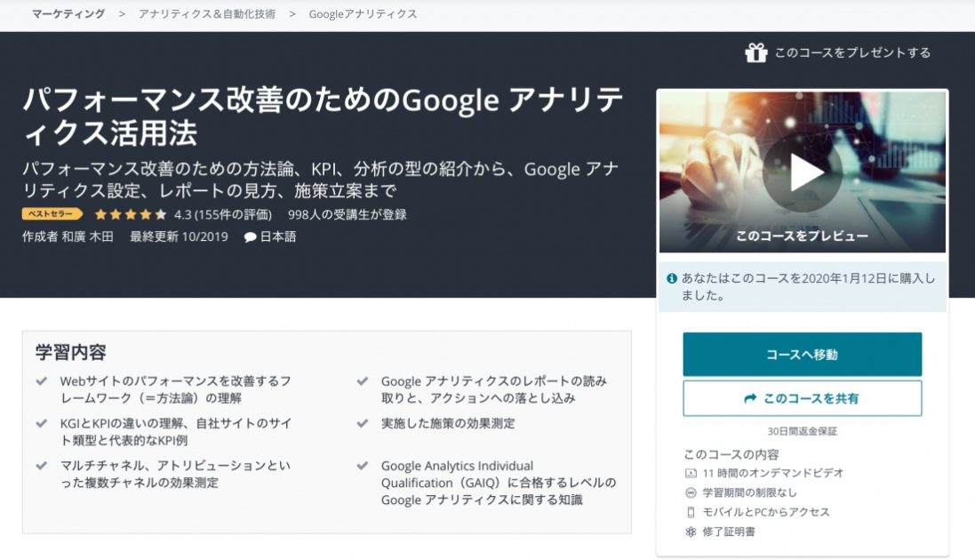Viewport: 975px width, 560px height.
Task: Click the 4.3 (155件の評価) rating text
Action: point(222,215)
